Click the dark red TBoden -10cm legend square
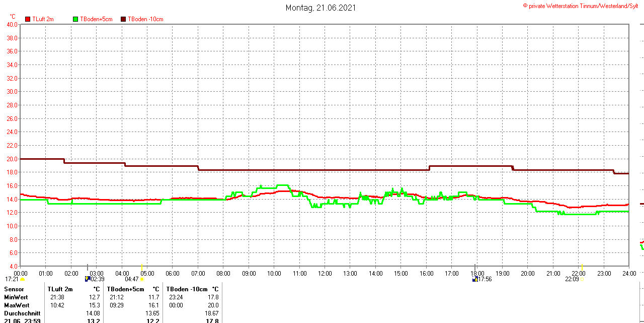 click(123, 19)
